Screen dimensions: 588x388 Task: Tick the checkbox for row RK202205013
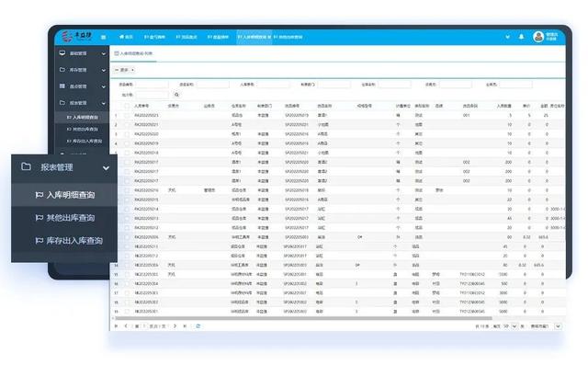(x=127, y=219)
